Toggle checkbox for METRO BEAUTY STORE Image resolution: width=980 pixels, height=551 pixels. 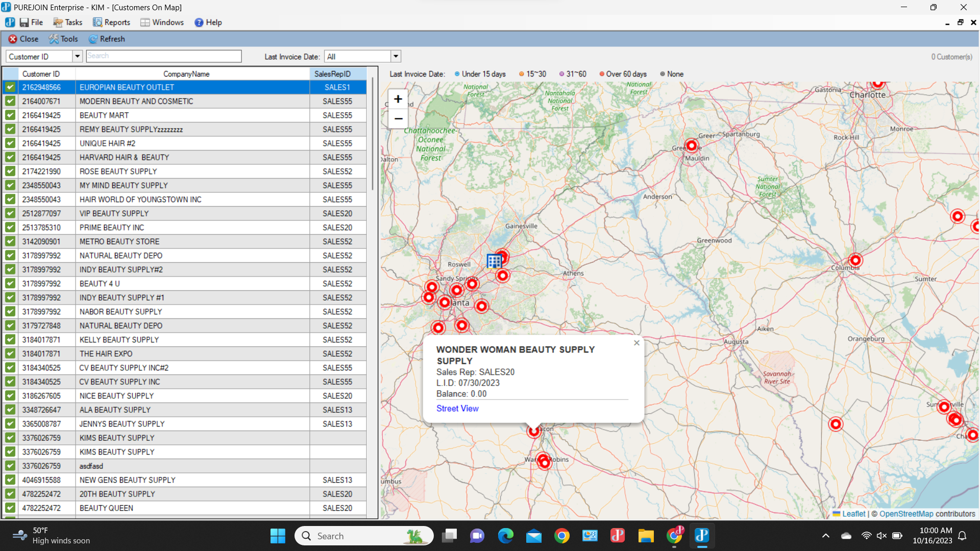[10, 241]
